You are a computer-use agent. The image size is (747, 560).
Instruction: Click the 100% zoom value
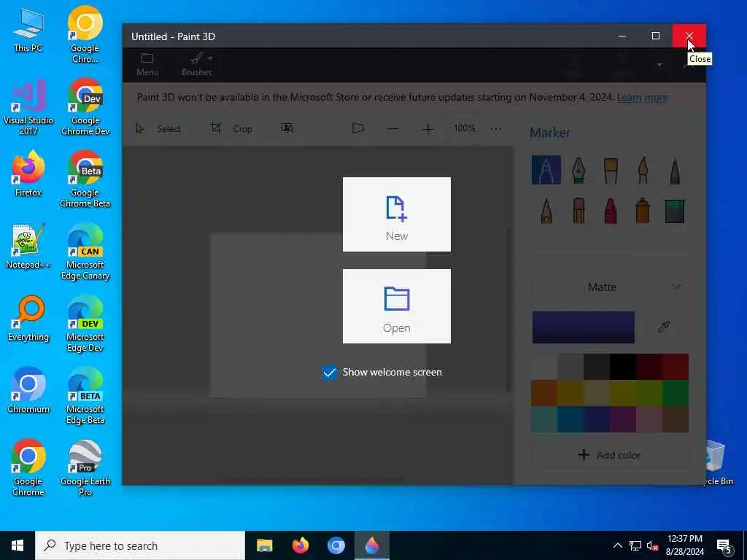tap(465, 128)
